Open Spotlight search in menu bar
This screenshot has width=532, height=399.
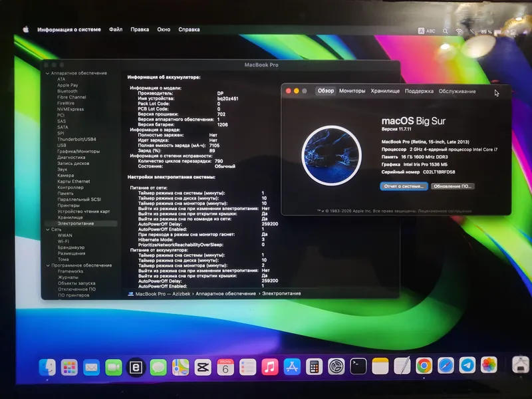point(445,31)
